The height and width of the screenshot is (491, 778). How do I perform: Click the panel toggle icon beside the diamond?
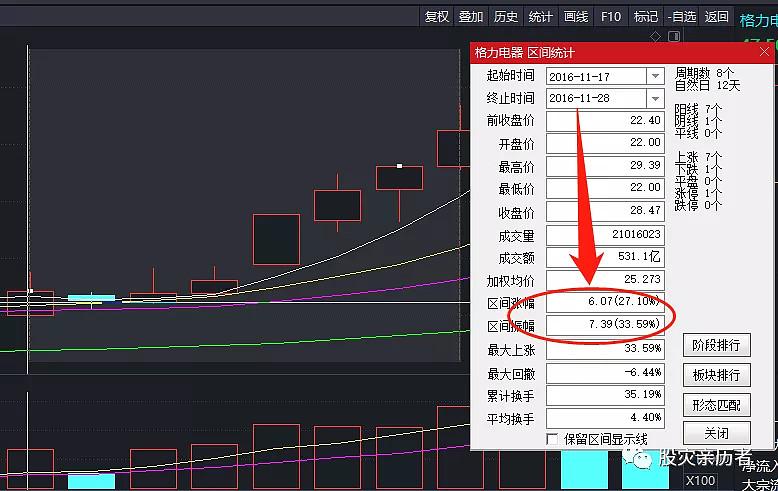coord(673,37)
